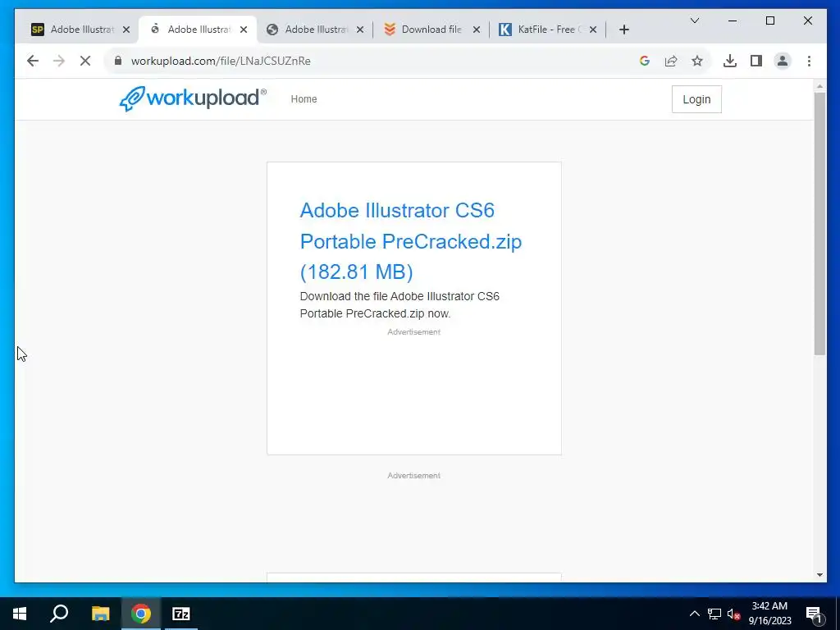Open the 7-Zip taskbar icon
The height and width of the screenshot is (630, 840).
[181, 614]
